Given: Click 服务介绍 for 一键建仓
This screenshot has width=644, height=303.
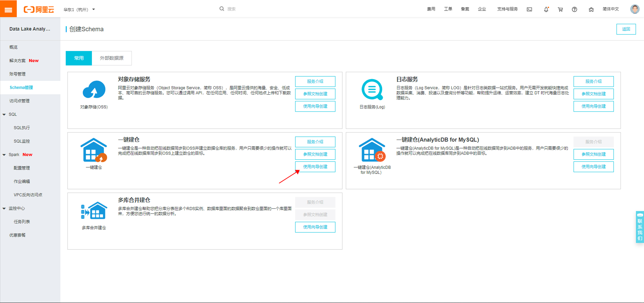Looking at the screenshot, I should point(315,142).
